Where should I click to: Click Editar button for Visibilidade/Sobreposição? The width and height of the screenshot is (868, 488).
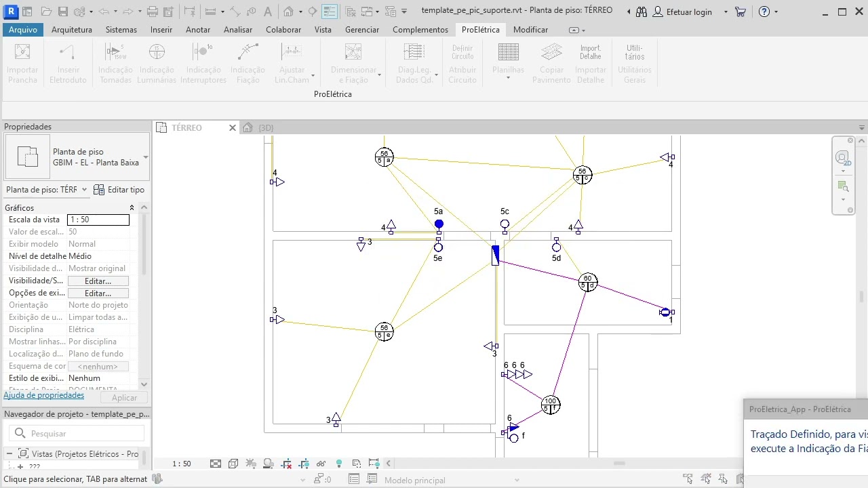click(x=98, y=281)
